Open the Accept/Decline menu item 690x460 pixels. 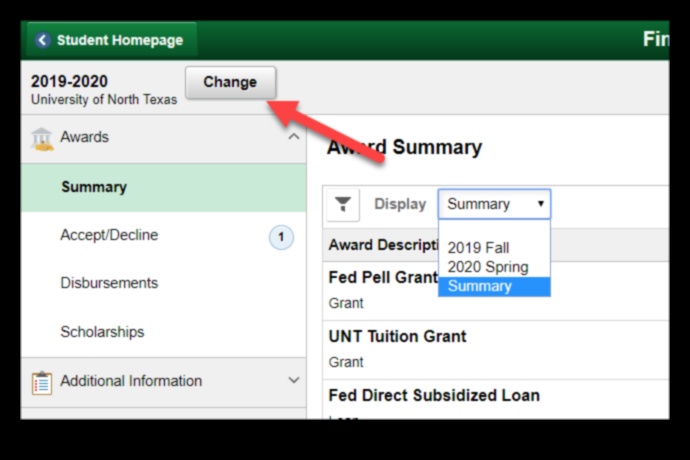[x=109, y=235]
